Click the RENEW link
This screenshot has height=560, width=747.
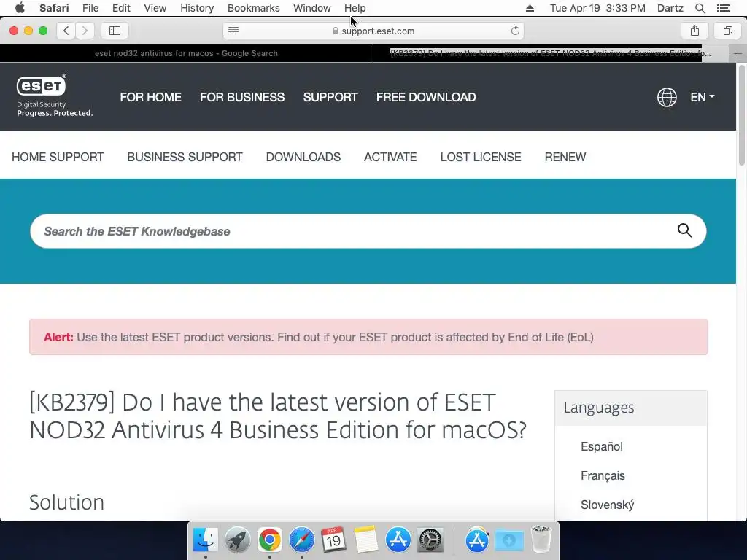[x=565, y=157]
